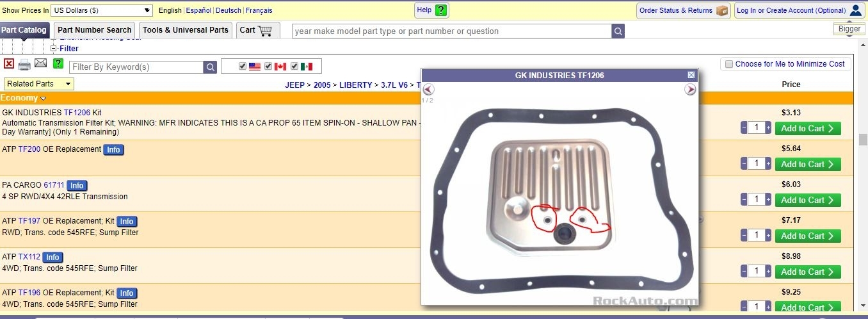Click the JEEP breadcrumb link

[294, 85]
